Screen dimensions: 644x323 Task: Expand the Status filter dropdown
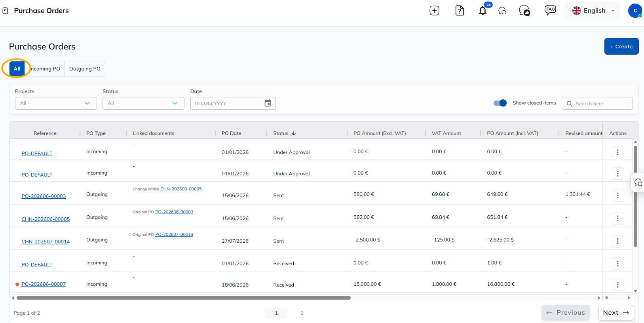pyautogui.click(x=143, y=103)
